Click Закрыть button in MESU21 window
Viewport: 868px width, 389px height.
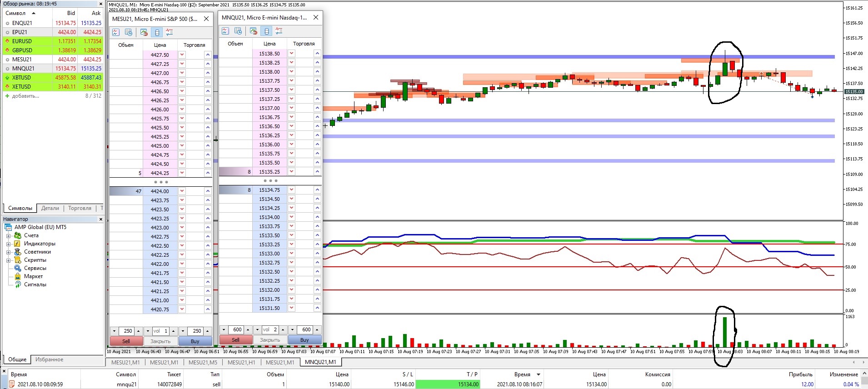(160, 341)
